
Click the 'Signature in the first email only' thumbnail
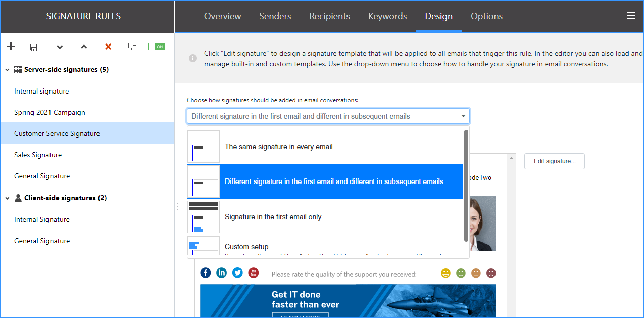pyautogui.click(x=204, y=217)
